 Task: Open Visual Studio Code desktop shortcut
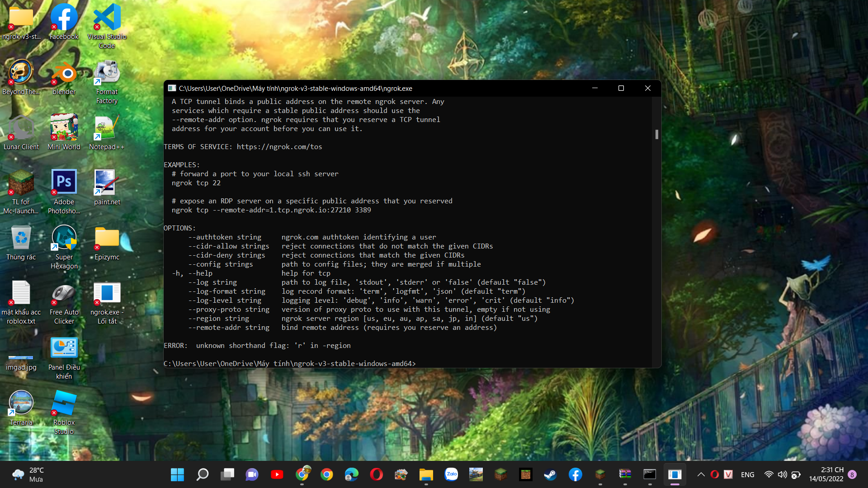[x=107, y=18]
